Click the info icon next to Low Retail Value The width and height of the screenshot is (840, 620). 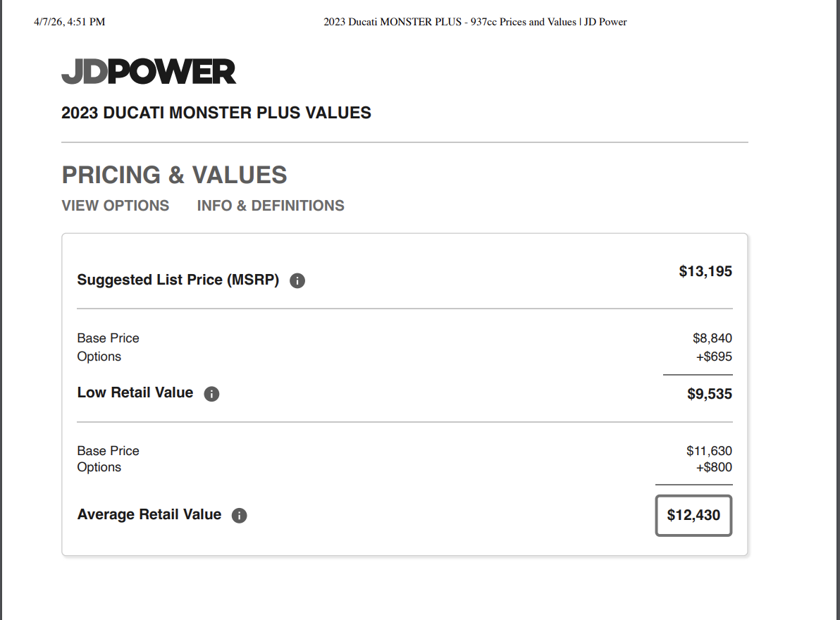211,394
